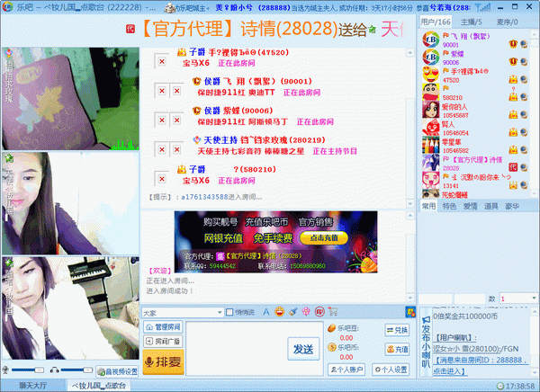Select the 常用 gift tab
Viewport: 540px width, 392px height.
tap(428, 206)
